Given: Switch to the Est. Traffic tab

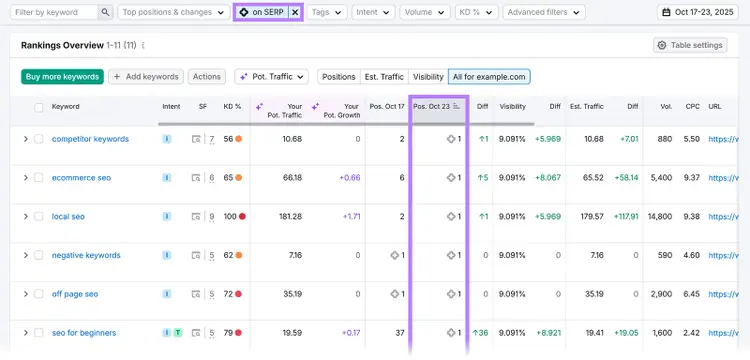Looking at the screenshot, I should tap(384, 76).
